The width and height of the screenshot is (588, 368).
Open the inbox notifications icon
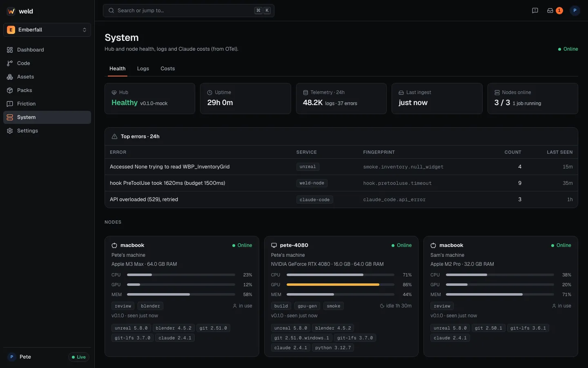click(550, 11)
